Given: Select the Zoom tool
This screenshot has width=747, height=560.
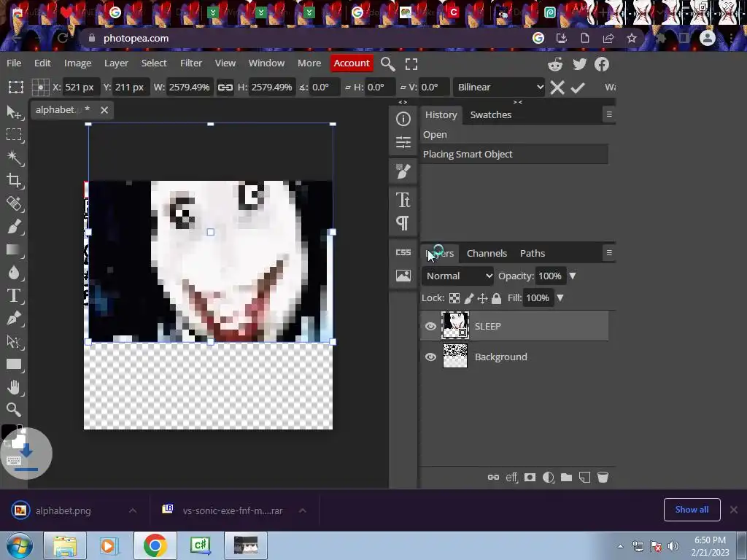Looking at the screenshot, I should (x=14, y=410).
